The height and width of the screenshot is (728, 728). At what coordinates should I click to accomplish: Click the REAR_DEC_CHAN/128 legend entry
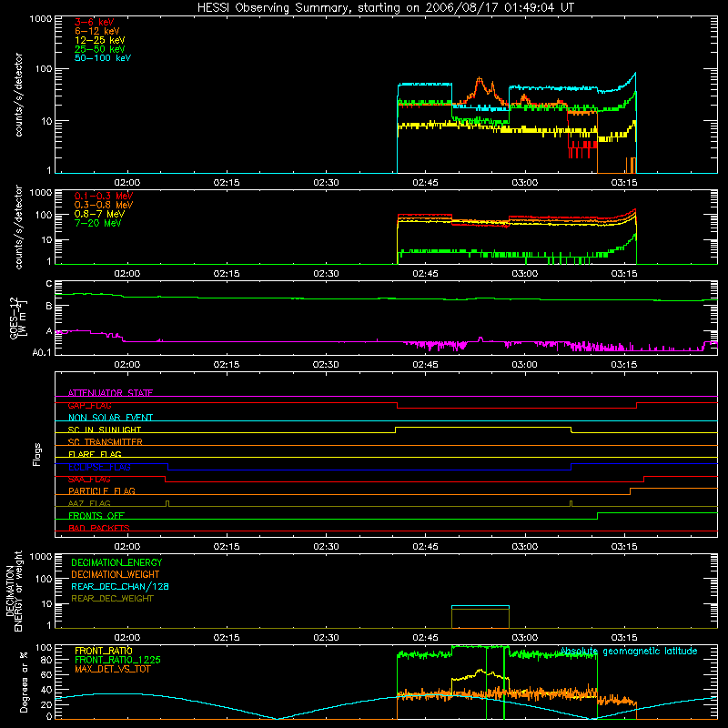(x=120, y=586)
